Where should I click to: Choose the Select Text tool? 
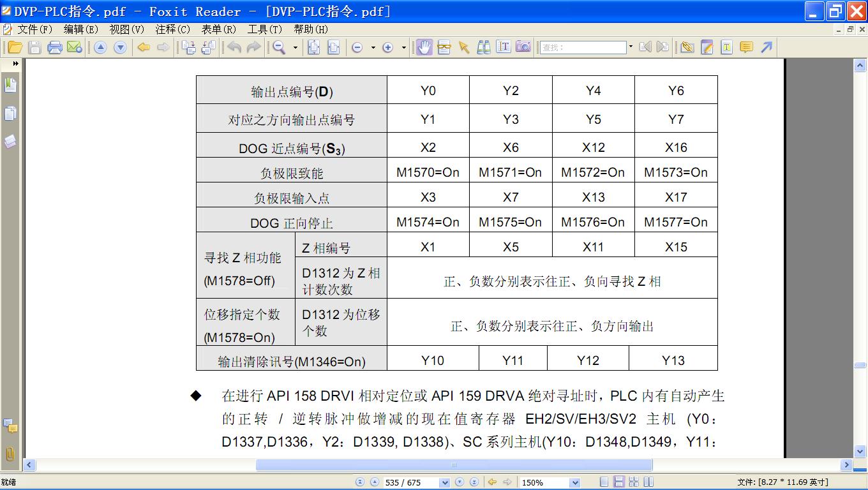pos(504,47)
